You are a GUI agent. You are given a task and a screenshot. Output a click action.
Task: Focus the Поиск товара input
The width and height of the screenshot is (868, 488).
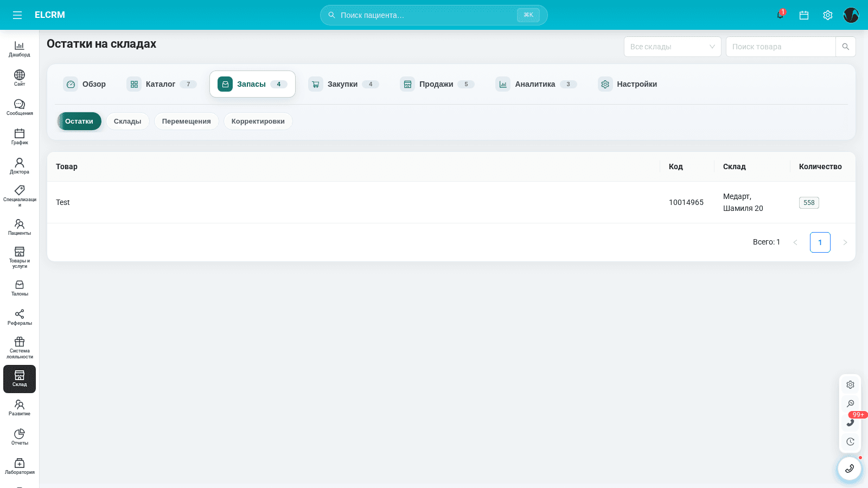[x=781, y=47]
